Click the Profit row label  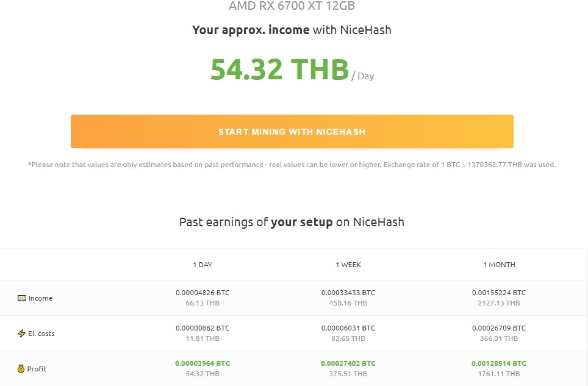point(37,369)
